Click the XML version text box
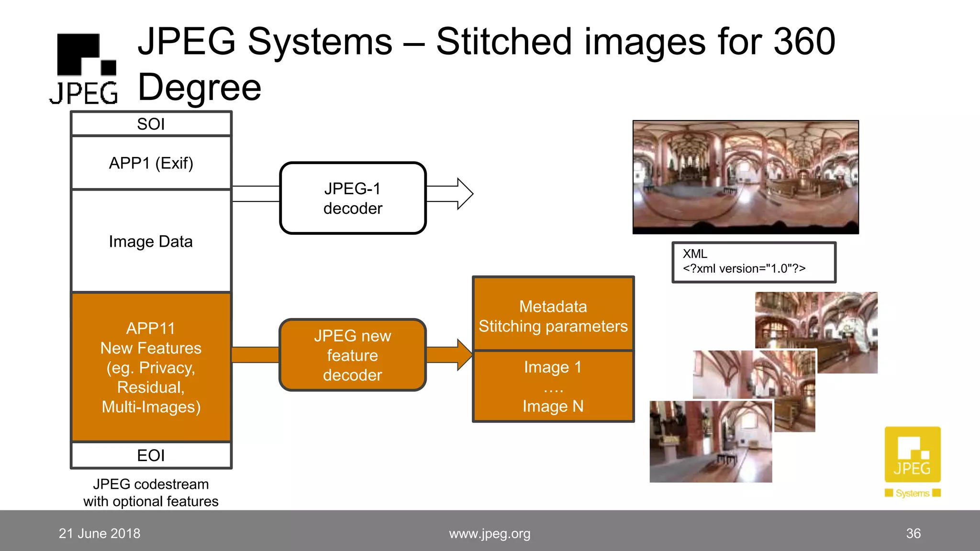This screenshot has width=980, height=551. pos(754,262)
